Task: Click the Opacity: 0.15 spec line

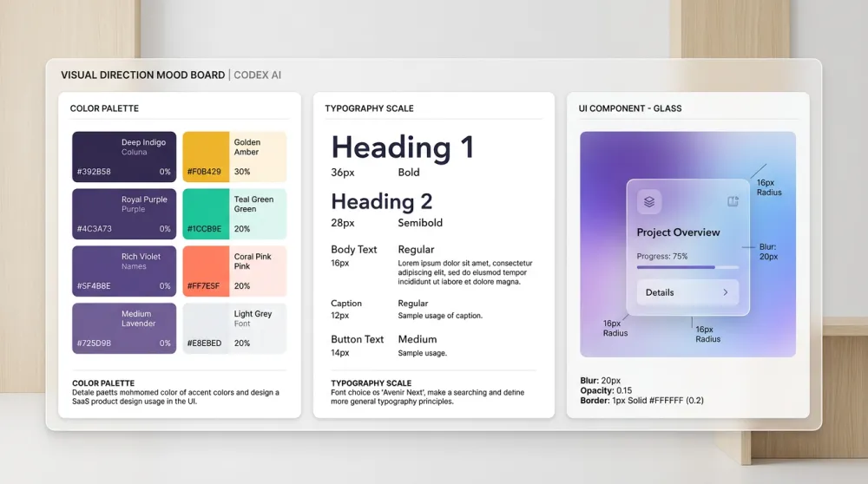Action: click(x=606, y=390)
